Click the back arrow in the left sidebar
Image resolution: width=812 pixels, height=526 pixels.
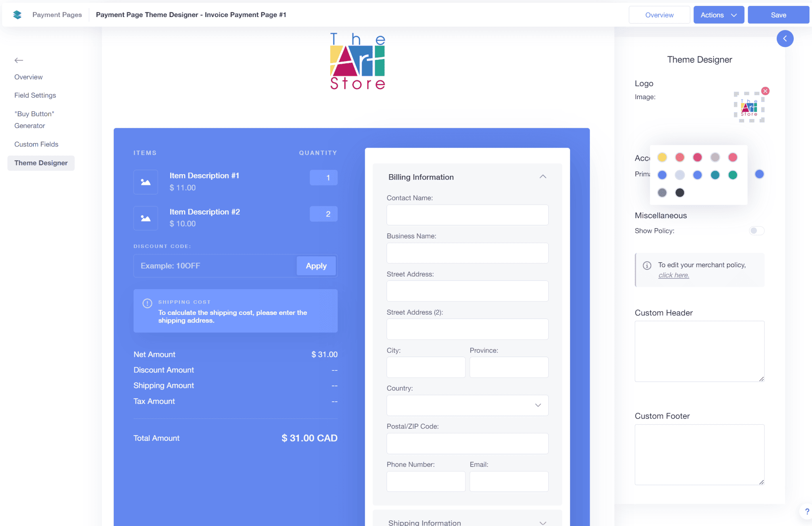point(19,60)
